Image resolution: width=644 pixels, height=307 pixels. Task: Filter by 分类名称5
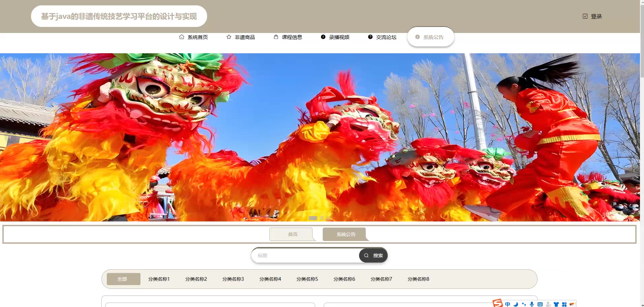pyautogui.click(x=307, y=279)
